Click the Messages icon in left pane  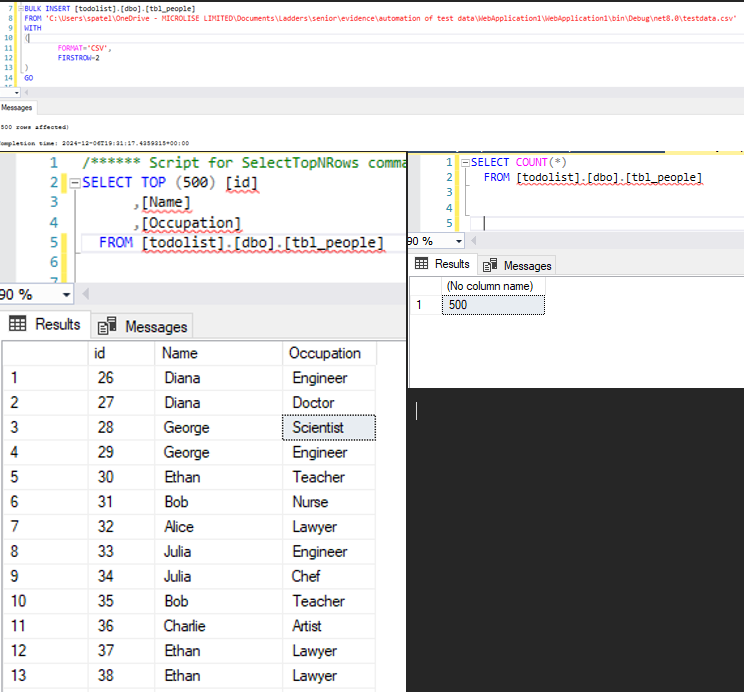click(x=107, y=326)
